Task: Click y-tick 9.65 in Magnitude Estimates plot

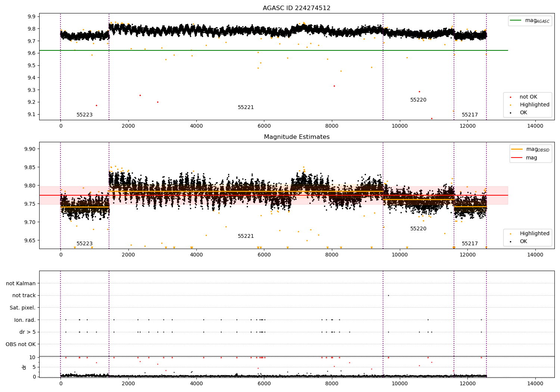Action: [x=29, y=240]
